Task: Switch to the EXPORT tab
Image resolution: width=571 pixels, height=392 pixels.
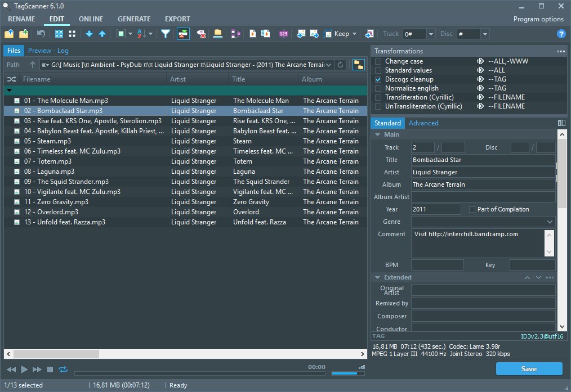Action: coord(177,19)
